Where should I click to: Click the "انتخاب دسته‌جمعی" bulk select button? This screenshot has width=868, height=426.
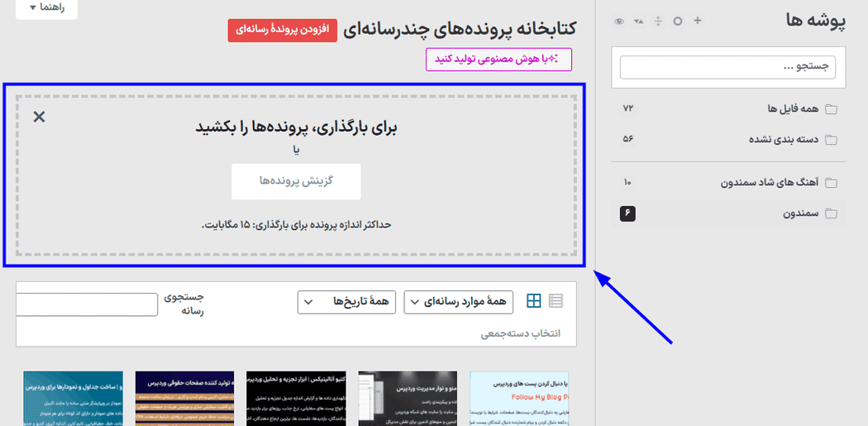click(x=520, y=333)
